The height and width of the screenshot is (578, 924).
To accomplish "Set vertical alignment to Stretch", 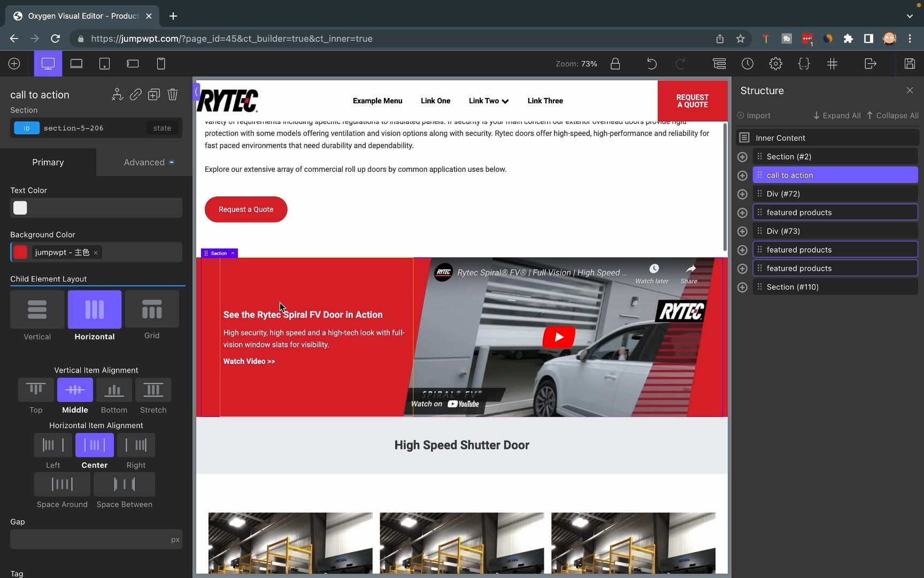I will [153, 390].
